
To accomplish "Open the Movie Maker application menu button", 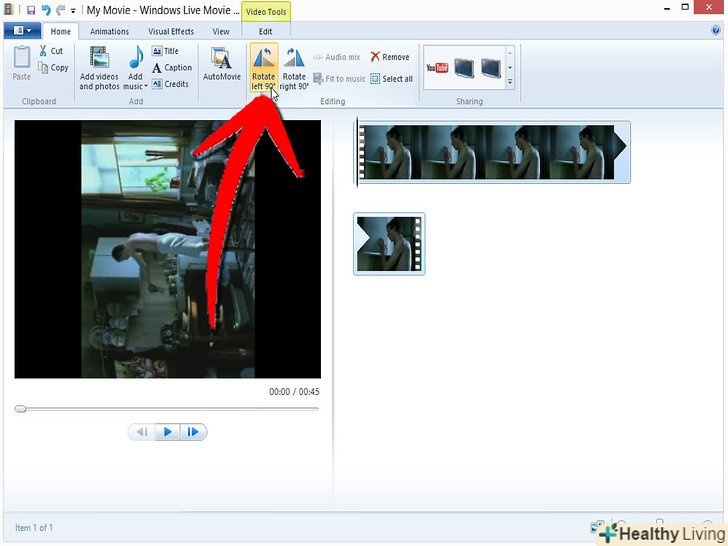I will point(22,31).
